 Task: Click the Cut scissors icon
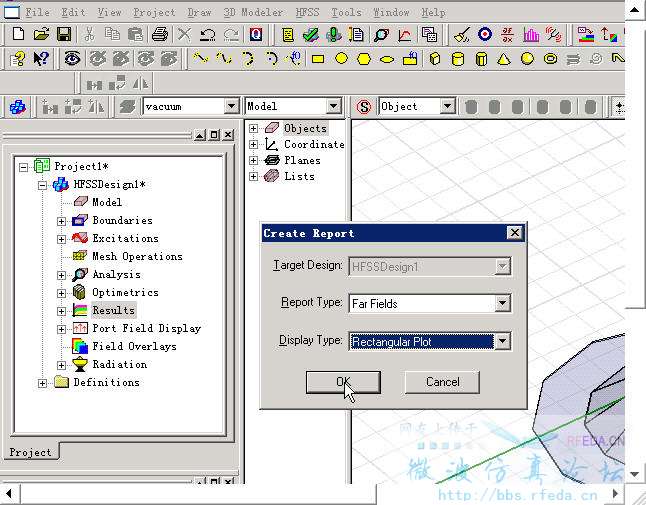[89, 34]
